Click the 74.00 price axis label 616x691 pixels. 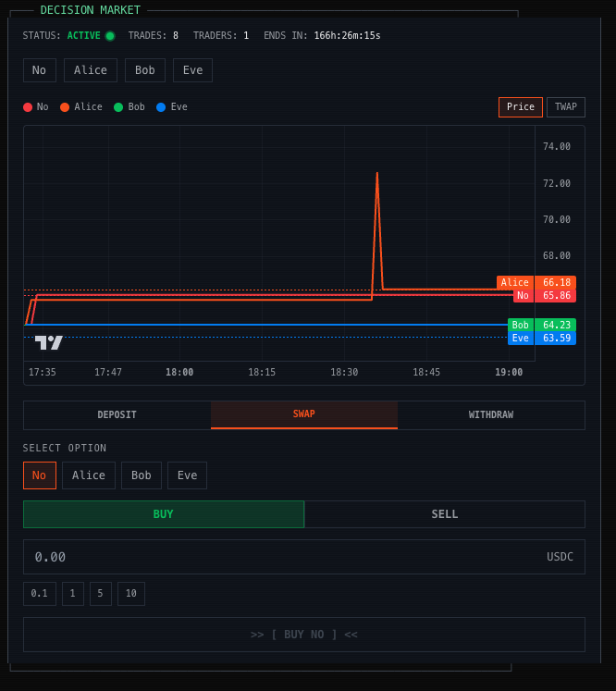557,146
